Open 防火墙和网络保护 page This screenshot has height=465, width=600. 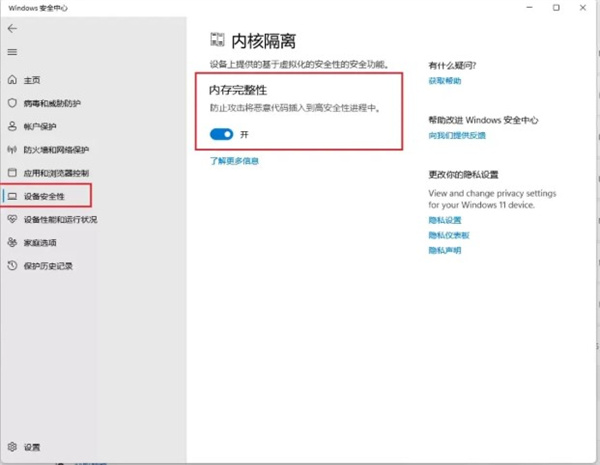coord(56,150)
